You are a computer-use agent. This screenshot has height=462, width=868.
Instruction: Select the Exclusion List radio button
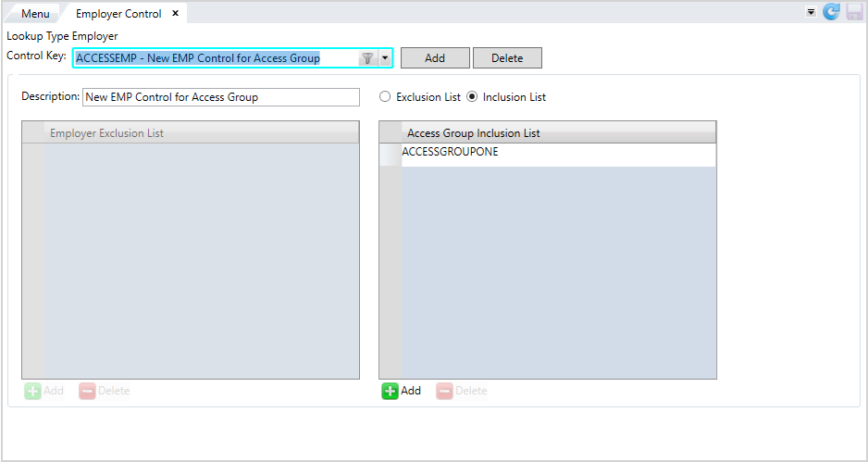tap(385, 97)
